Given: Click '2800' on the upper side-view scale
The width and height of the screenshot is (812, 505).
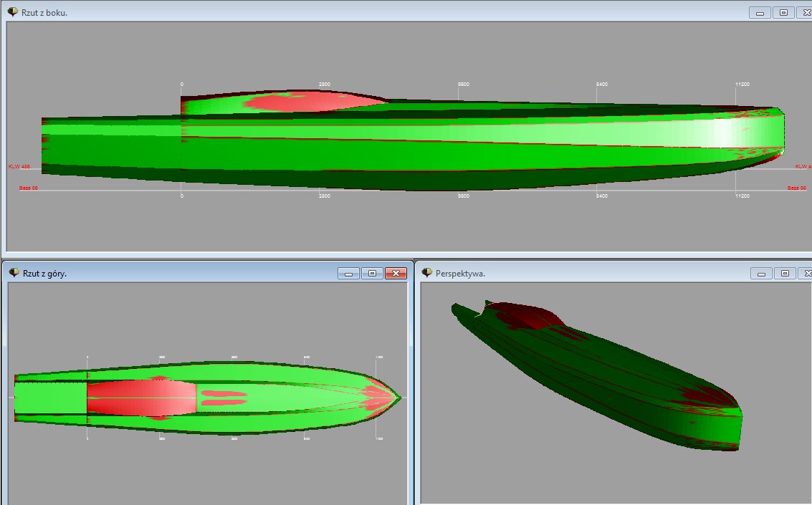Looking at the screenshot, I should [x=325, y=84].
